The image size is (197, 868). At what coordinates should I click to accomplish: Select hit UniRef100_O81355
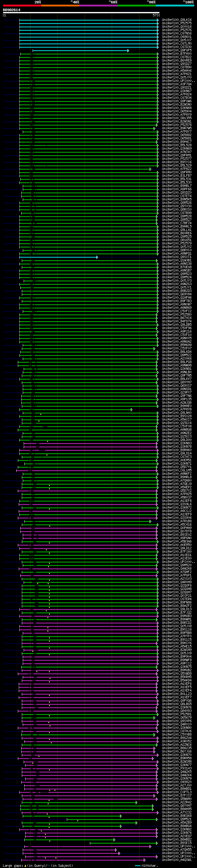click(x=176, y=118)
